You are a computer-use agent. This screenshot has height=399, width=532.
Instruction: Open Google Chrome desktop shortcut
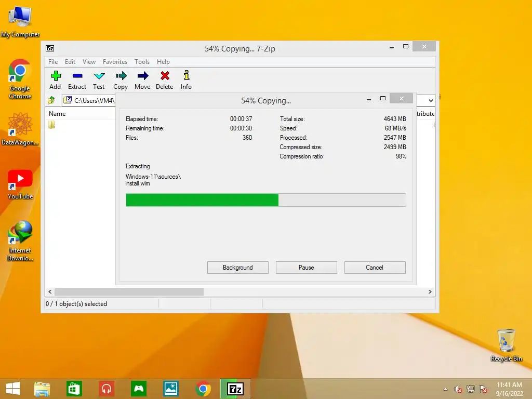click(x=20, y=79)
